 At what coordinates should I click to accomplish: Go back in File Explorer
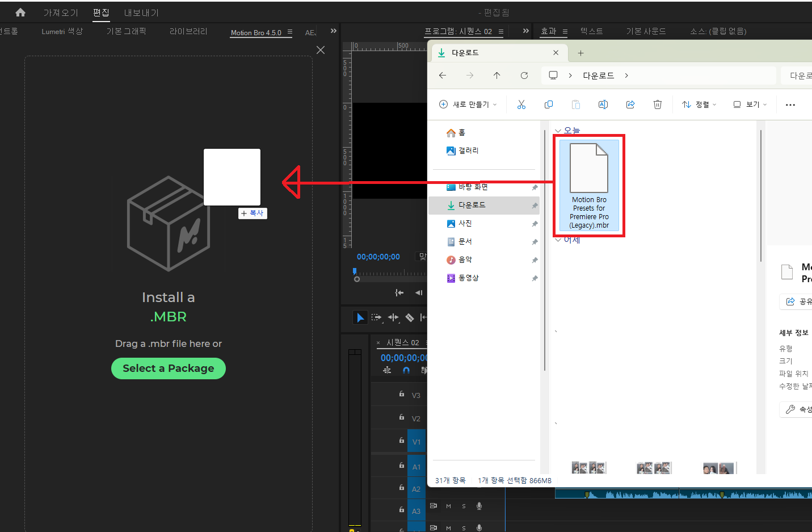443,76
